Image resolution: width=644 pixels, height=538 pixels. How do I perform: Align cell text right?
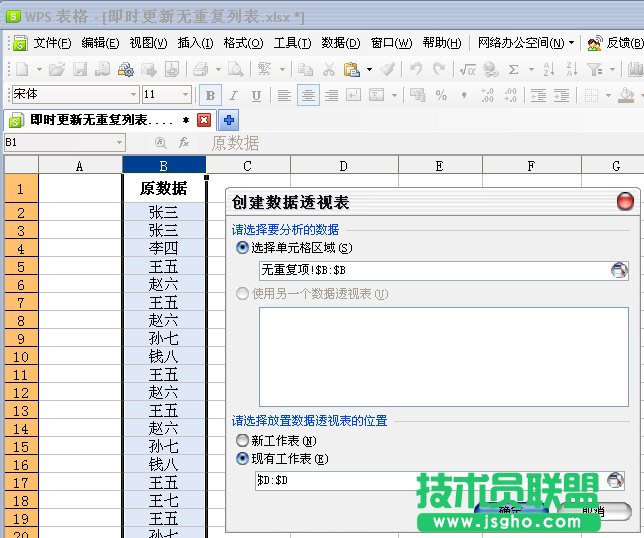[331, 95]
